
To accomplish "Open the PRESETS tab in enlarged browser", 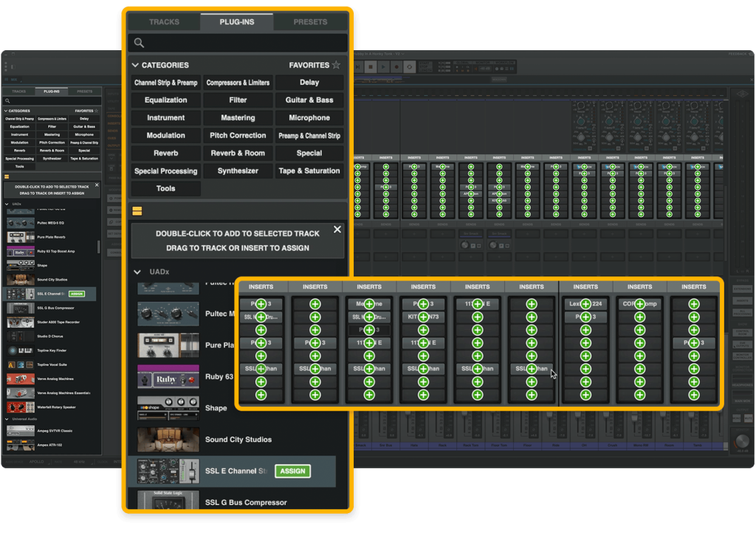I will click(310, 22).
